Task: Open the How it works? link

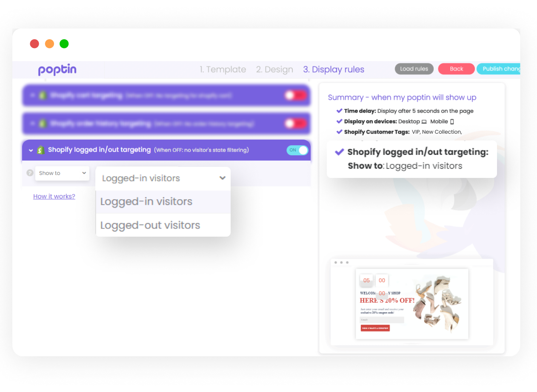Action: pyautogui.click(x=54, y=196)
